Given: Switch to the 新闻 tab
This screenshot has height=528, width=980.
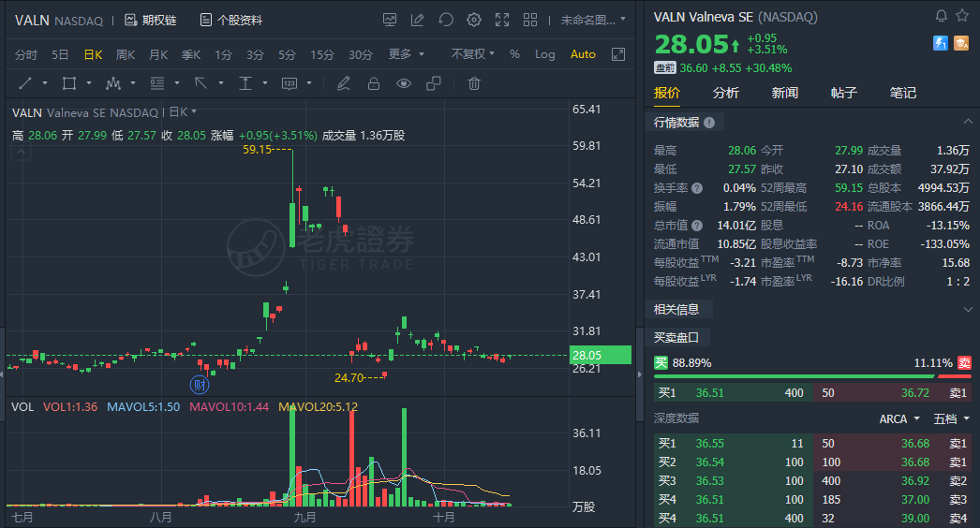Looking at the screenshot, I should [785, 93].
